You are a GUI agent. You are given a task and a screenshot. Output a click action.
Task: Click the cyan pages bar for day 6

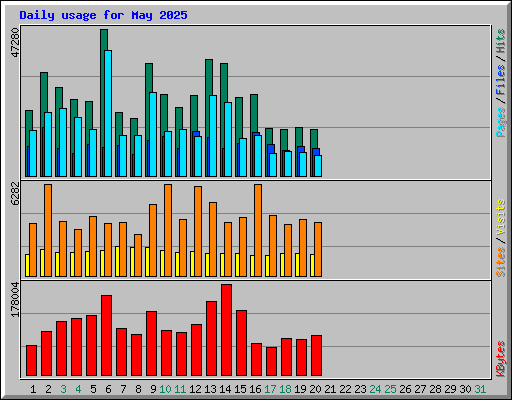pyautogui.click(x=108, y=113)
